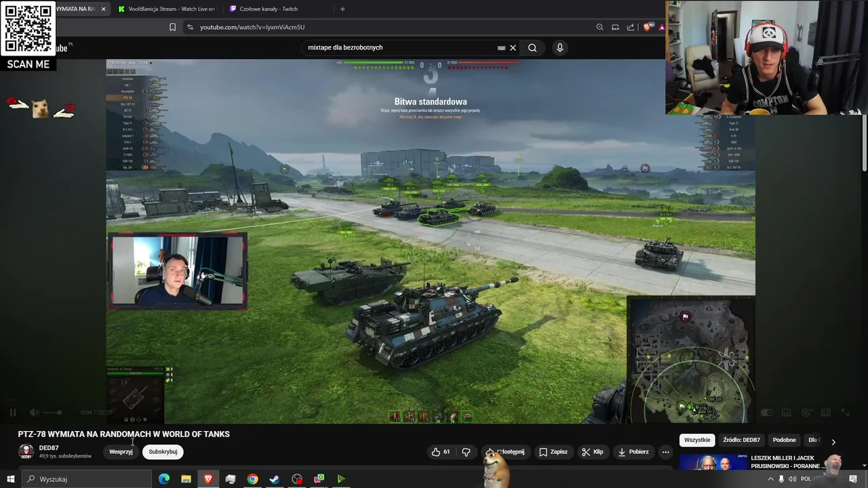The height and width of the screenshot is (488, 868).
Task: Toggle subtitles in the video player
Action: click(787, 412)
